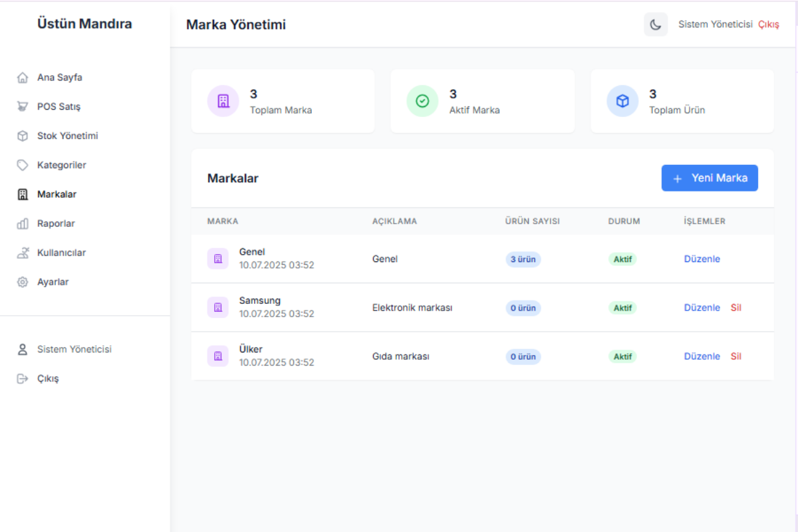Click the Raporlar chart icon
This screenshot has height=532, width=798.
point(23,224)
